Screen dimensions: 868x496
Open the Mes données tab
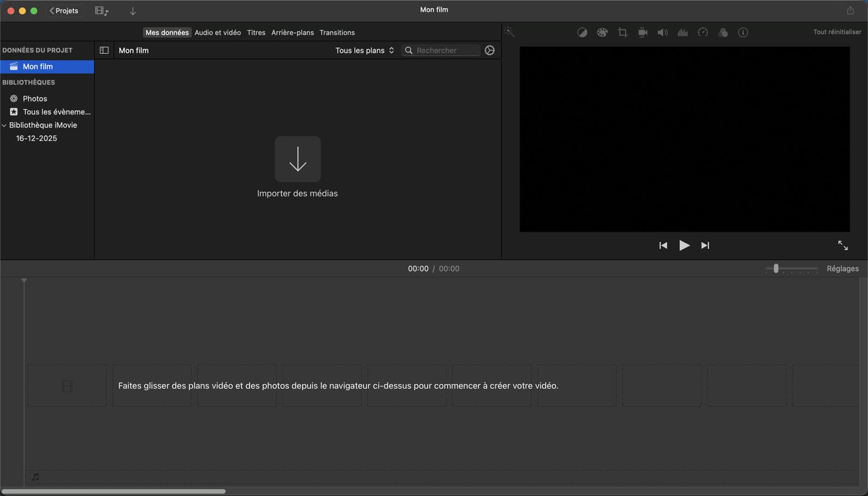pyautogui.click(x=167, y=33)
